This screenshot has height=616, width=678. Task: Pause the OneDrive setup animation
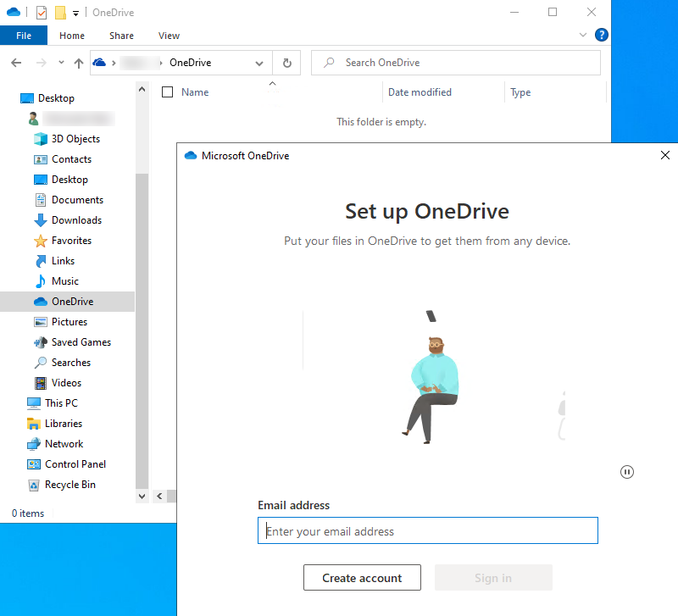click(x=627, y=472)
